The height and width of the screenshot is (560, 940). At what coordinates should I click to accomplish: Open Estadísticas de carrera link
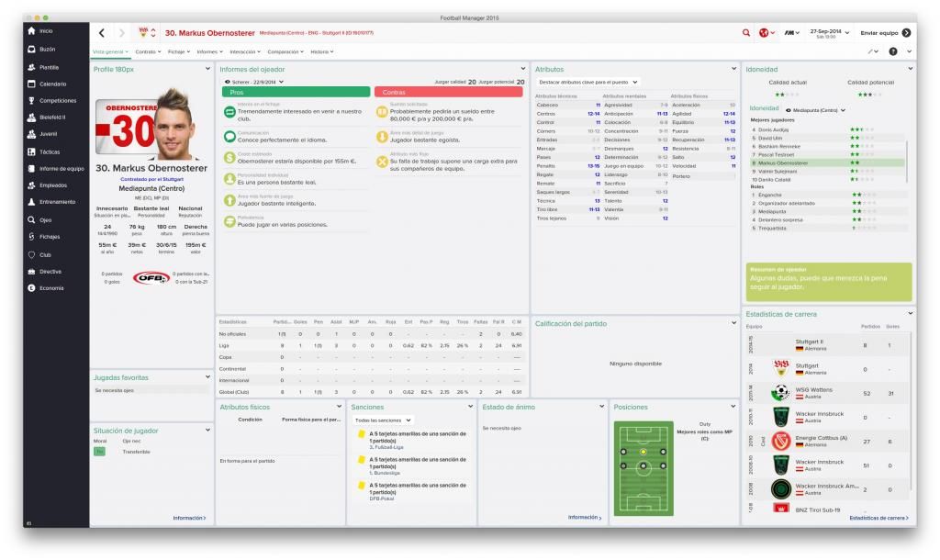click(x=878, y=518)
